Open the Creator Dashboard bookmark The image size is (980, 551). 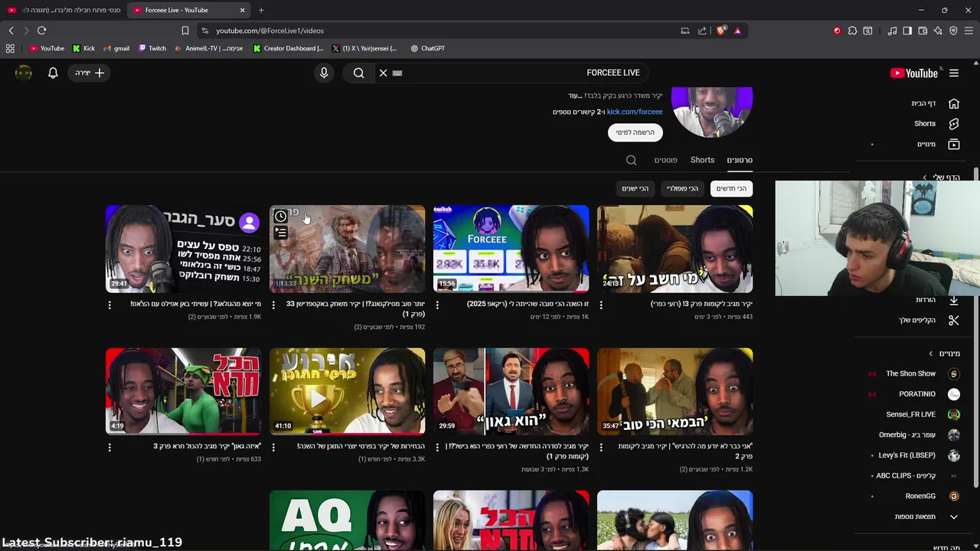pyautogui.click(x=289, y=48)
